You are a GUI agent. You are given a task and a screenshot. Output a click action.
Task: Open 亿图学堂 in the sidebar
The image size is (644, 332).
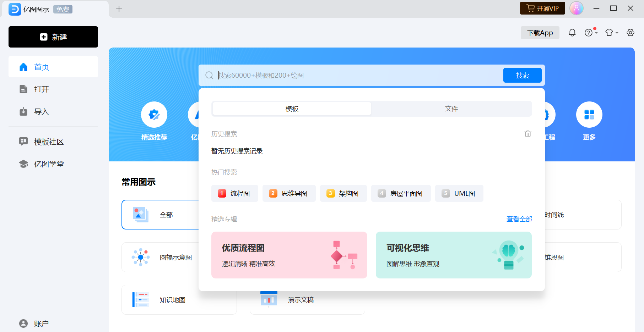49,164
